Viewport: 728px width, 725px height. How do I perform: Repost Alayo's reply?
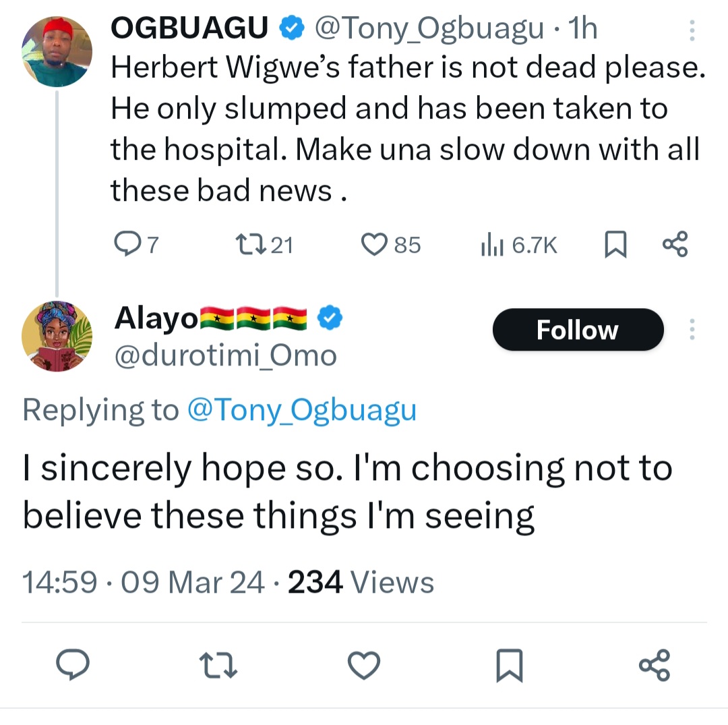click(x=219, y=666)
